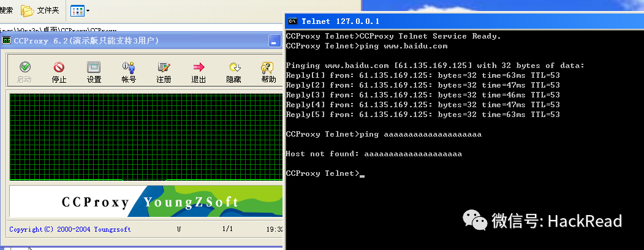Click the CCProxy title bar icon
Screen dimensions: 644x250
coord(7,40)
